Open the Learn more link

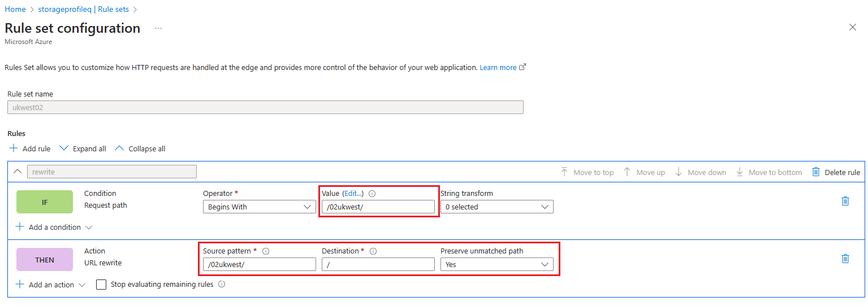[498, 68]
